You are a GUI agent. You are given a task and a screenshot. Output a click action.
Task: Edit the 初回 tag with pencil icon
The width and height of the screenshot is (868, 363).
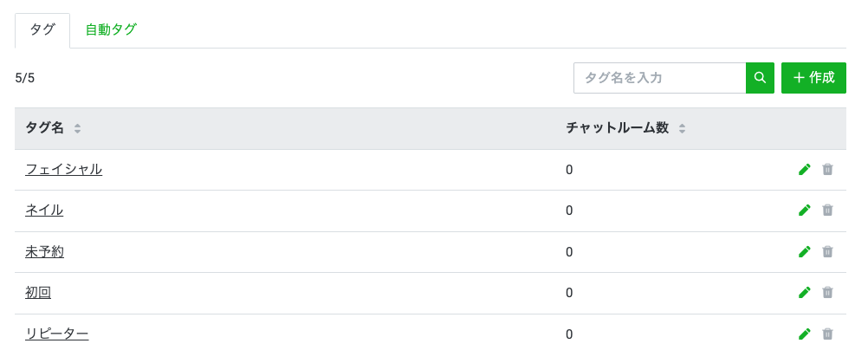tap(805, 293)
